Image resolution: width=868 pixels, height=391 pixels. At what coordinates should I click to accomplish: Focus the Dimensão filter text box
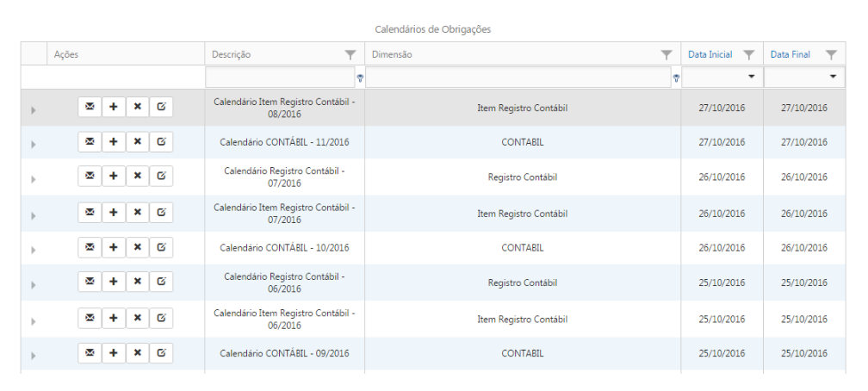click(x=518, y=77)
